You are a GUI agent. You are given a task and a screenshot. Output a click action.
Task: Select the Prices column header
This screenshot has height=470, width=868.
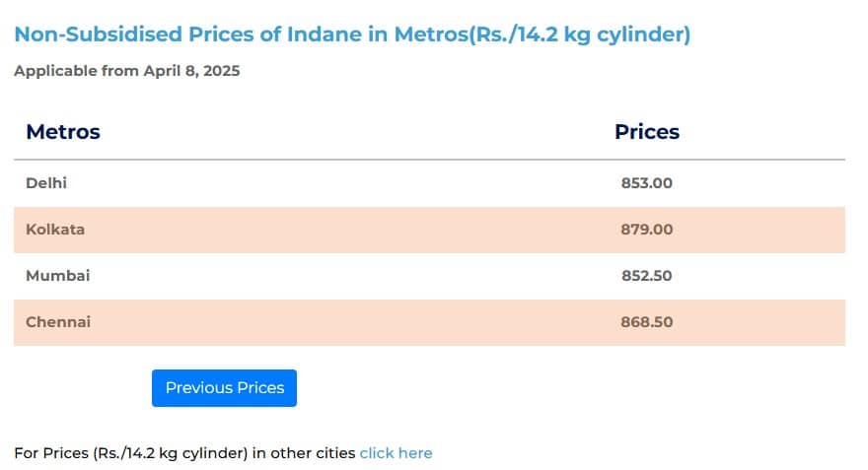click(x=647, y=132)
